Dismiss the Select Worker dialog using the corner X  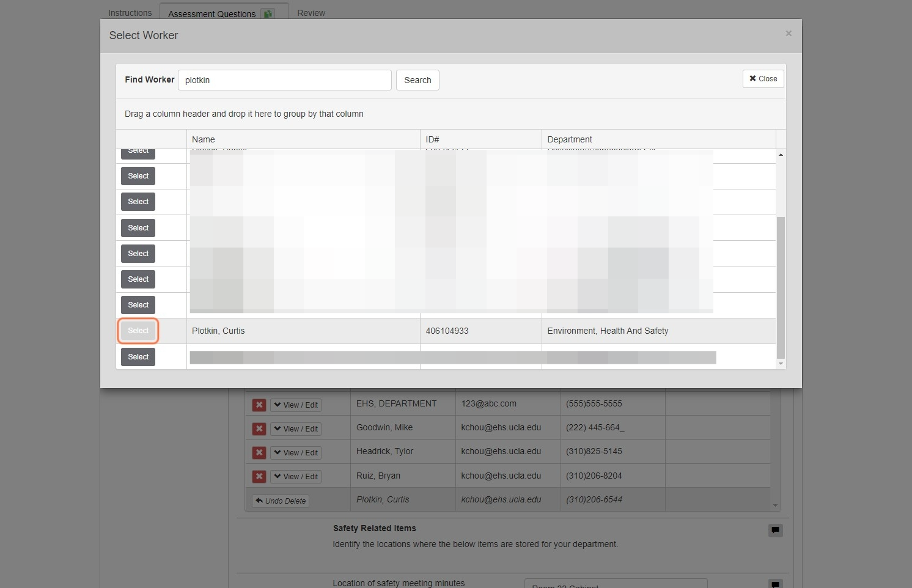click(x=789, y=34)
